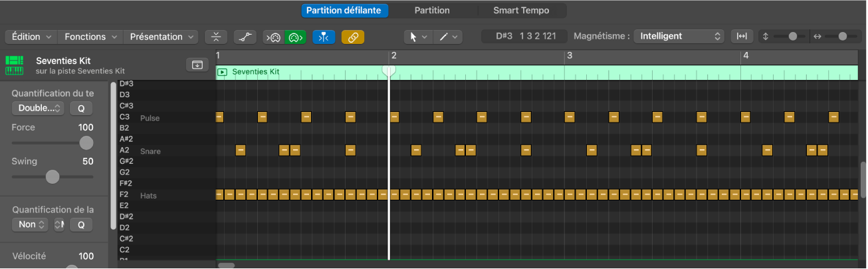Viewport: 868px width, 269px height.
Task: Open the Magnétisme Intelligent dropdown
Action: (679, 37)
